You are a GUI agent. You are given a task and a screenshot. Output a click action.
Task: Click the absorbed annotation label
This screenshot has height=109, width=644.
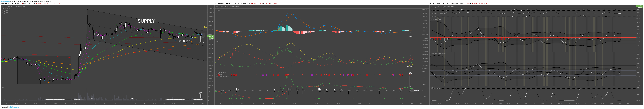pyautogui.click(x=201, y=43)
